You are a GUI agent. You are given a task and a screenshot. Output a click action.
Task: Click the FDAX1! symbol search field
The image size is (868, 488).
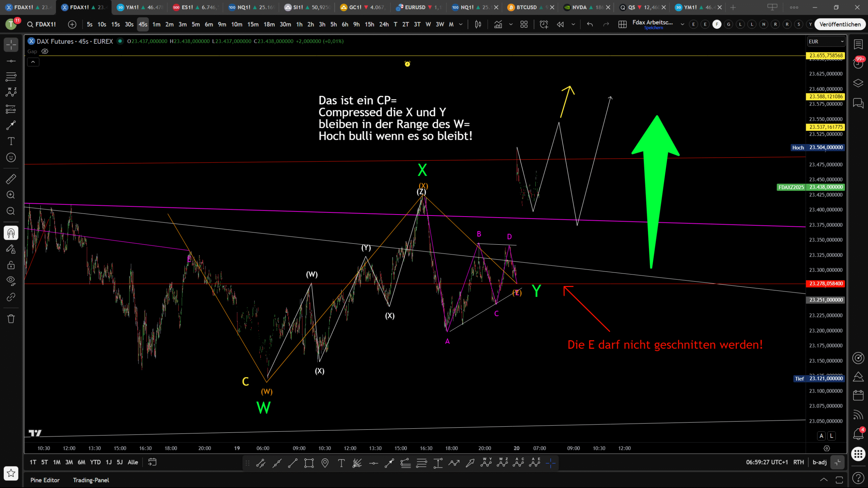(x=42, y=24)
